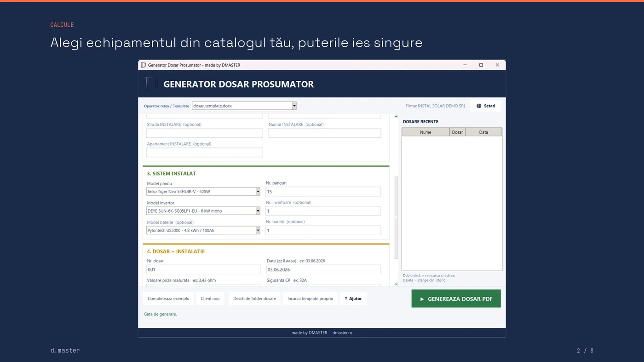Click the Nr. baterii input field
This screenshot has width=644, height=362.
coord(323,230)
